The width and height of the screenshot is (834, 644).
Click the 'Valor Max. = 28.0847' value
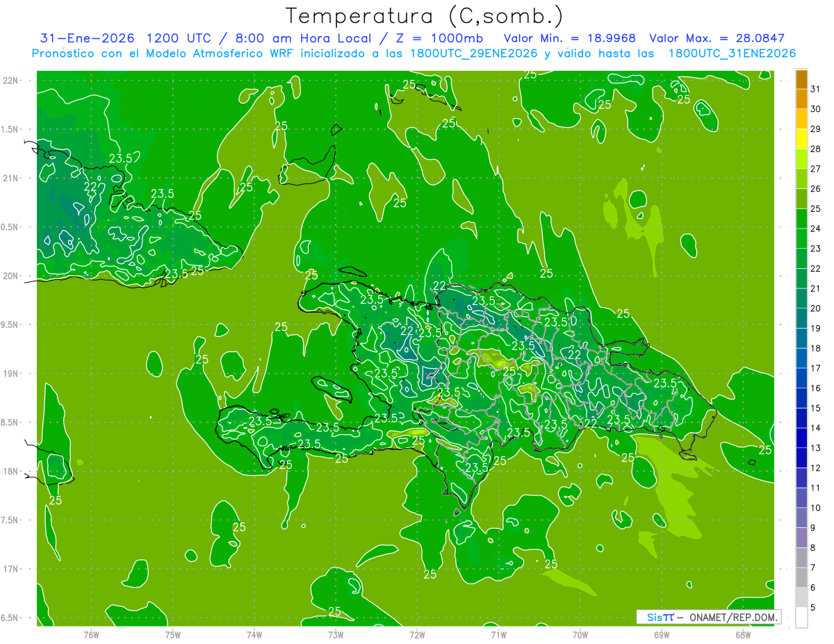717,38
